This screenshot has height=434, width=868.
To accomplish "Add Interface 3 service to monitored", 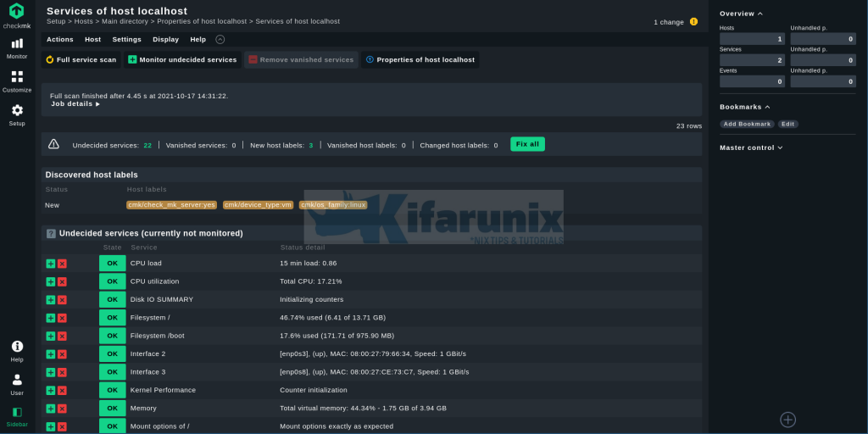I will (x=50, y=373).
